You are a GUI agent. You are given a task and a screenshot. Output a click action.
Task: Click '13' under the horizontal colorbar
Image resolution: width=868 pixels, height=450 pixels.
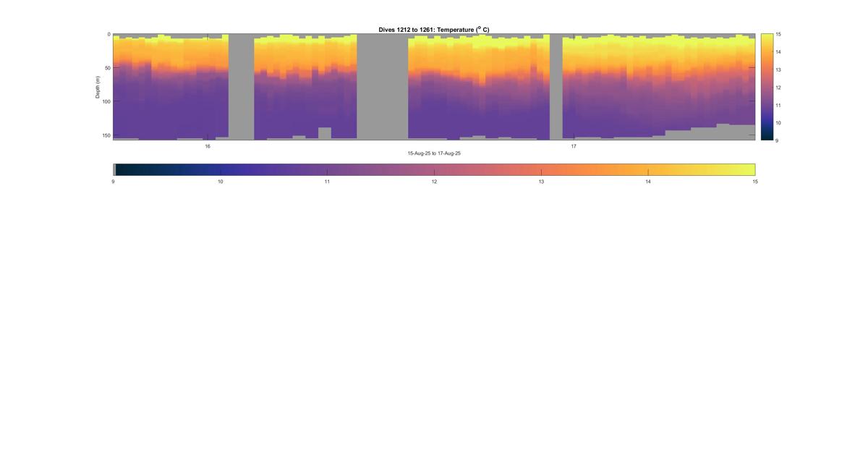(x=541, y=182)
